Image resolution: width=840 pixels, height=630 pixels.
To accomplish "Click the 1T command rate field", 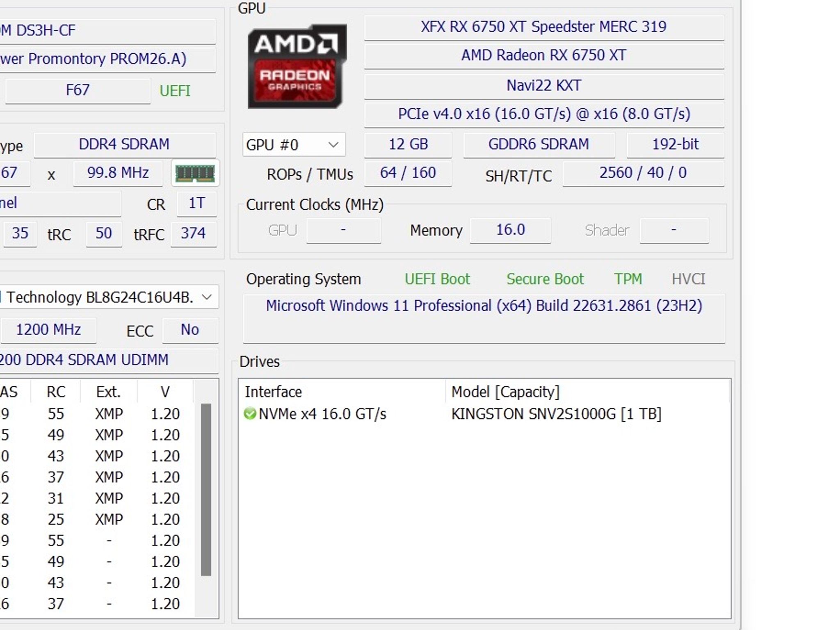I will (196, 204).
